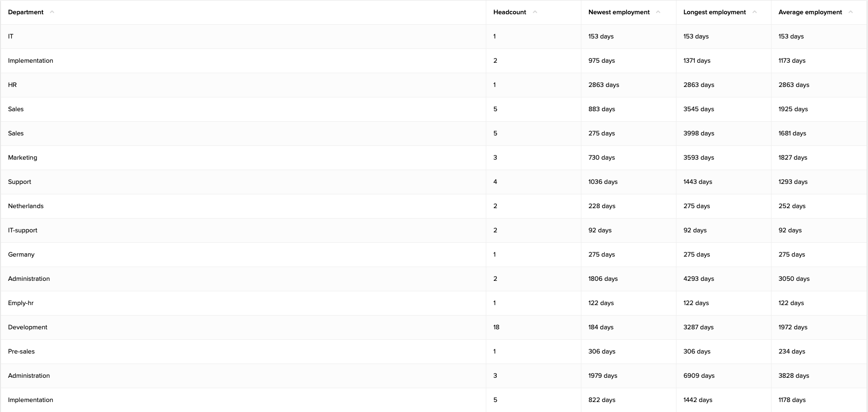This screenshot has height=412, width=868.
Task: Sort by Newest employment arrow icon
Action: pyautogui.click(x=658, y=12)
